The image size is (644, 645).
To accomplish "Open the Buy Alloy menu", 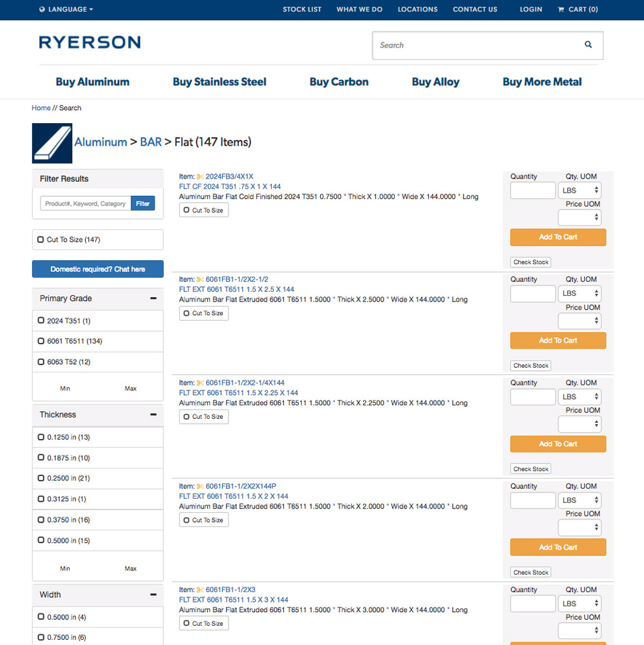I will click(435, 82).
